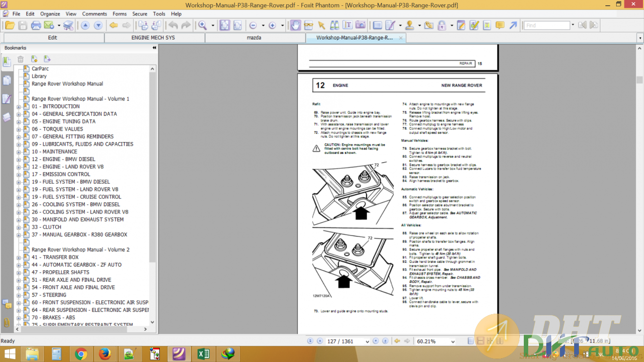This screenshot has height=362, width=644.
Task: Click the Security padlock icon
Action: [442, 25]
